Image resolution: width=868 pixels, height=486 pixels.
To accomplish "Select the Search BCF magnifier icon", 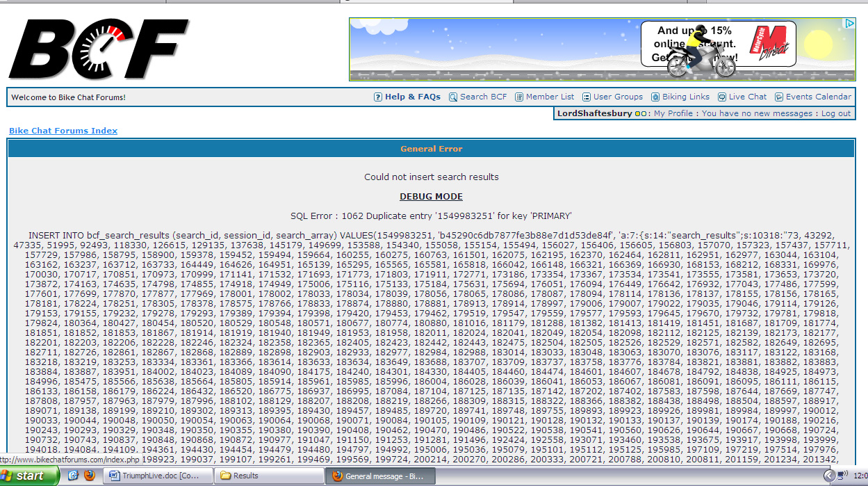I will click(452, 97).
